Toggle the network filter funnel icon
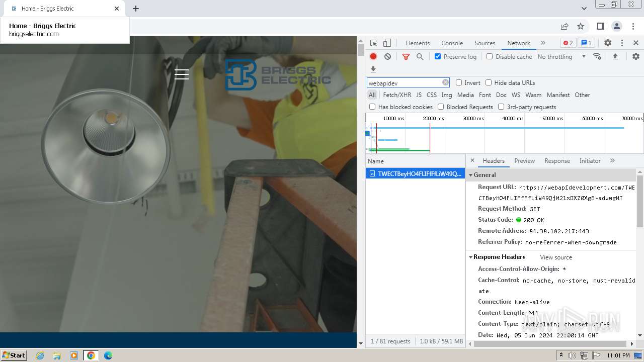Image resolution: width=644 pixels, height=362 pixels. (406, 57)
